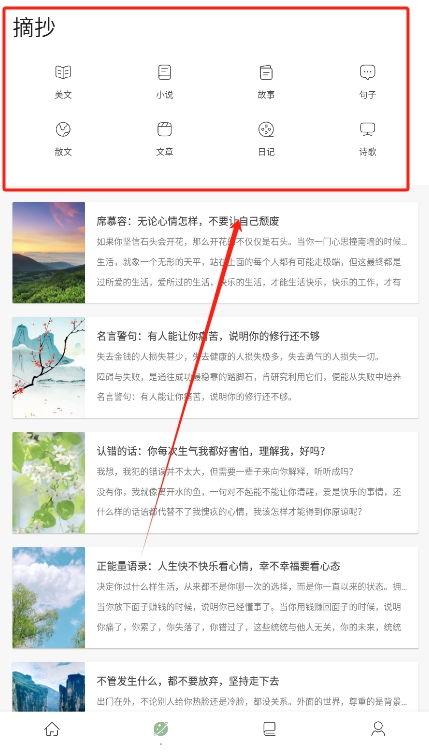Open article 不管发生什么，都不要放弃
Screen dimensions: 429x755
point(215,687)
